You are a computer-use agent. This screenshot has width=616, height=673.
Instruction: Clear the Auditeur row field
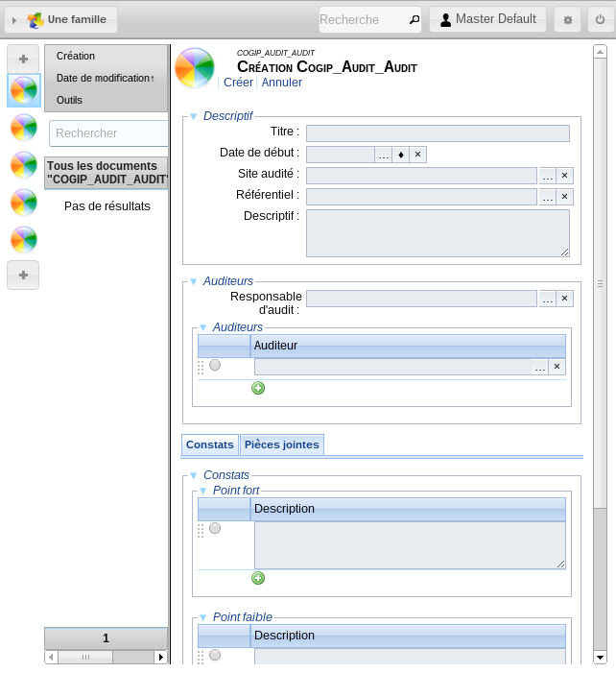point(557,367)
